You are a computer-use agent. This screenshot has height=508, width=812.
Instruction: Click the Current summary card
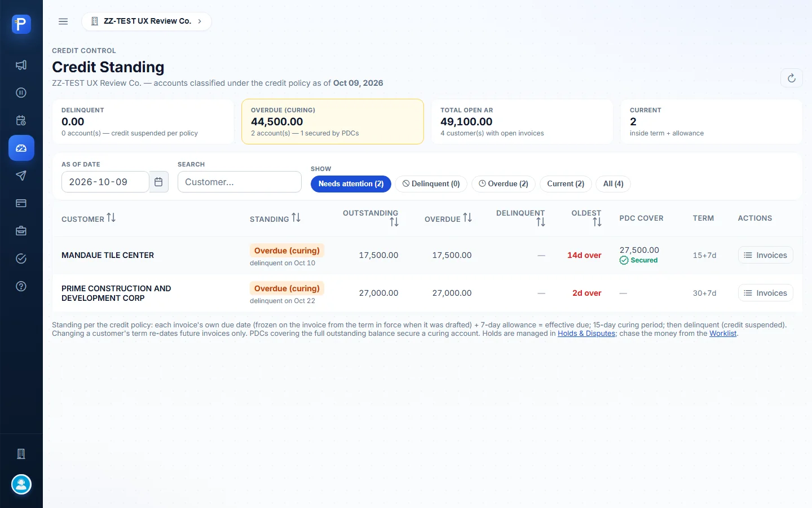click(x=712, y=121)
